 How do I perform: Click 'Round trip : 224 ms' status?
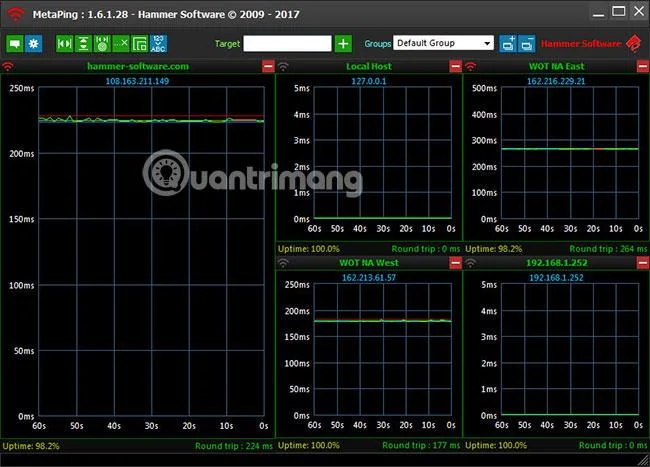coord(234,446)
